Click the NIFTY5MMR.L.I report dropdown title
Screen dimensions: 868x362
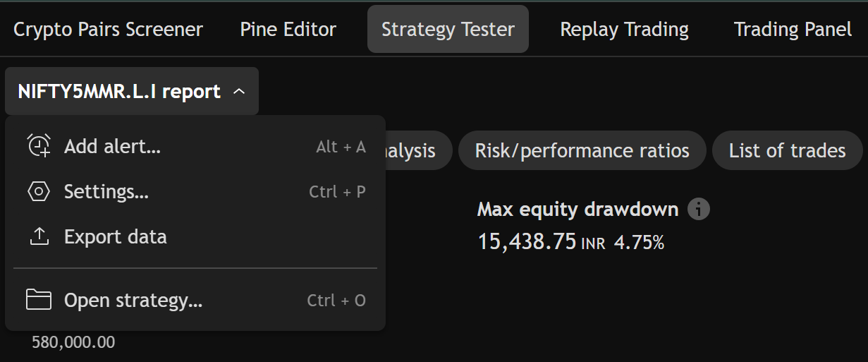click(x=119, y=92)
